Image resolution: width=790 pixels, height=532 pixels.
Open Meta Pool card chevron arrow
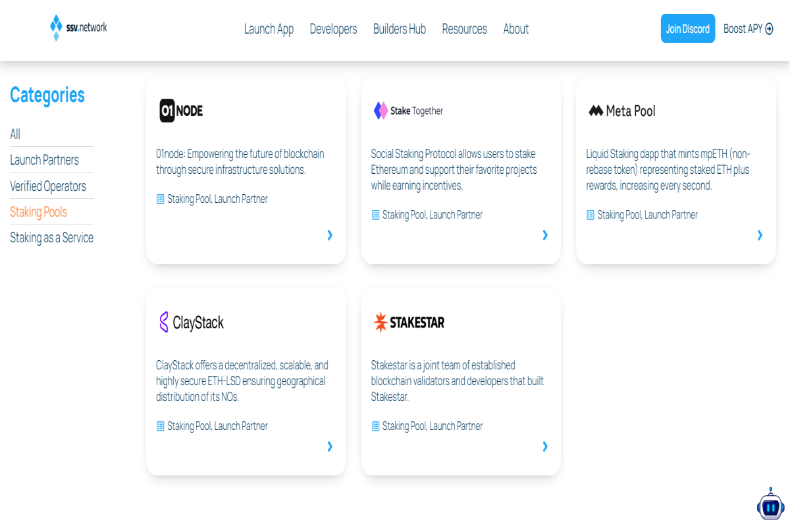pyautogui.click(x=760, y=235)
